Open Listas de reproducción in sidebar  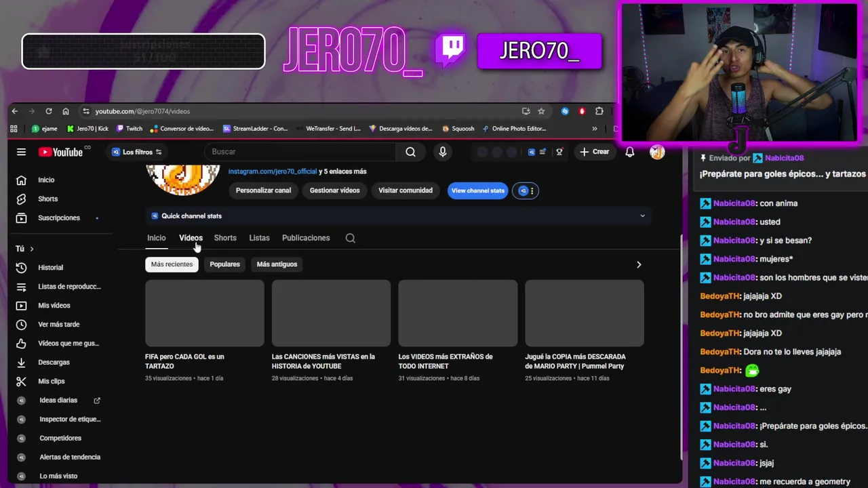pyautogui.click(x=69, y=287)
